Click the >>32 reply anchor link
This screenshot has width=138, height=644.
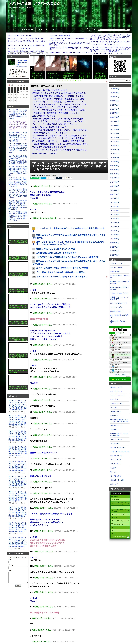(x=33, y=210)
